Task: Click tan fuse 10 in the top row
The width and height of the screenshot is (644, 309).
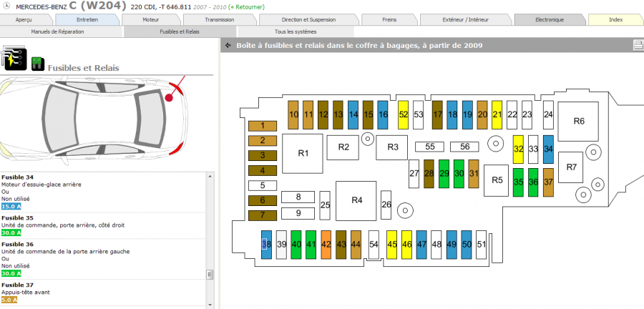Action: pos(293,115)
